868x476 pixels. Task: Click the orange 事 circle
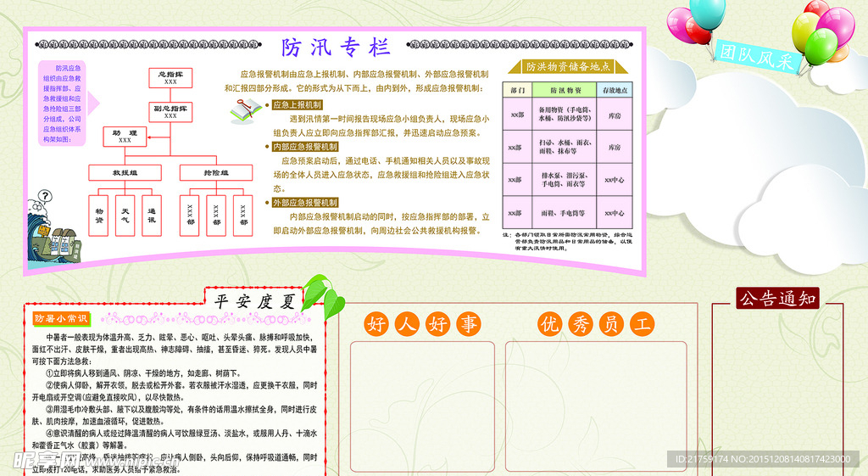468,323
